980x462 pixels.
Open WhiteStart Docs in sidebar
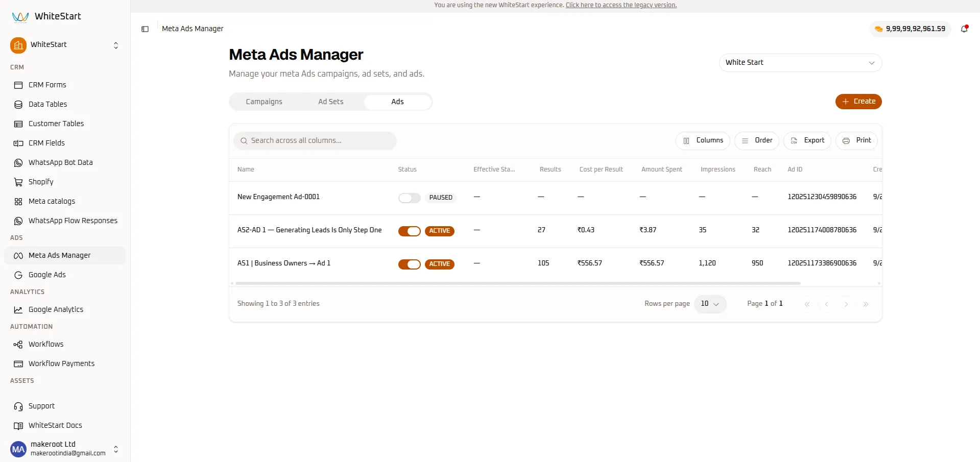(65, 426)
